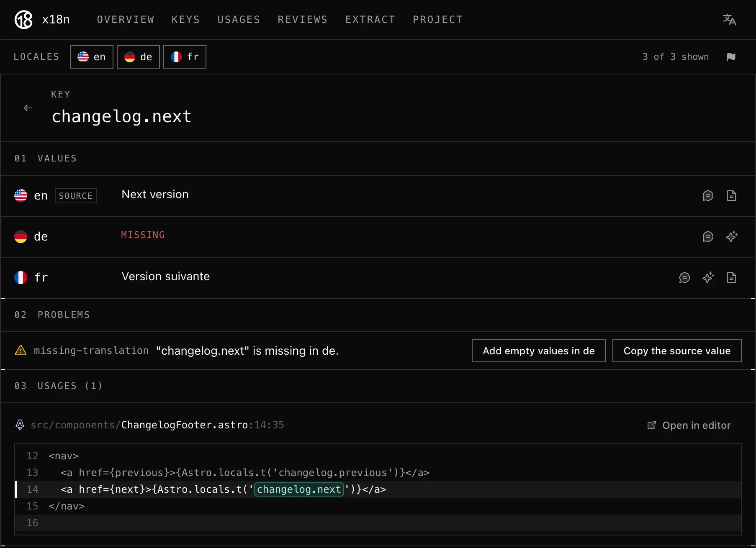Screen dimensions: 756x548
Task: Click the highlighted changelog.next token in code
Action: point(299,489)
